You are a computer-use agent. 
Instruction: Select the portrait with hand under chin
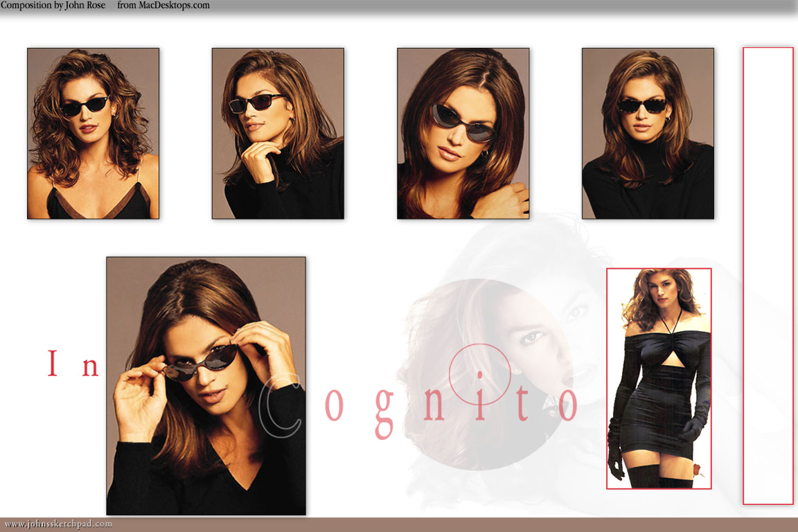278,134
